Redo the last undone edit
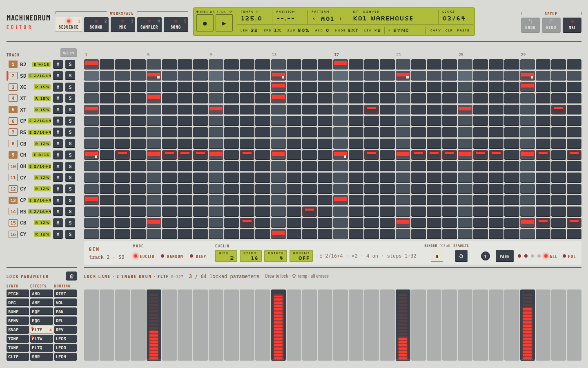588x368 pixels. point(551,25)
